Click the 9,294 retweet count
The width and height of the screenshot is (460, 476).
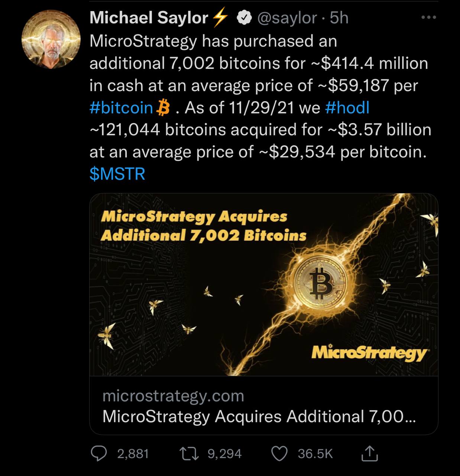[x=224, y=454]
